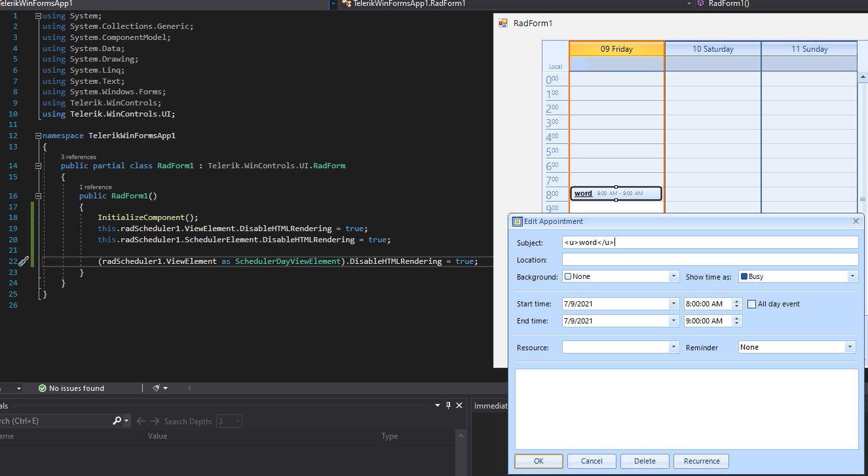The height and width of the screenshot is (476, 868).
Task: Open the Show time as dropdown
Action: click(852, 276)
